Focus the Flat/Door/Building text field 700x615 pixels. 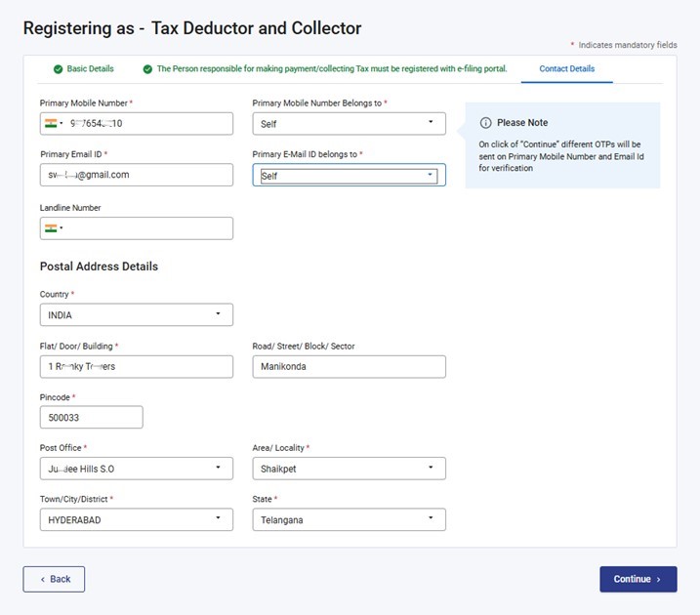point(136,366)
